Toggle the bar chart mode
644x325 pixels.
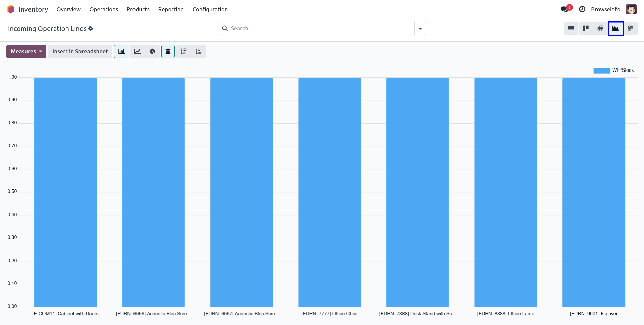coord(121,52)
